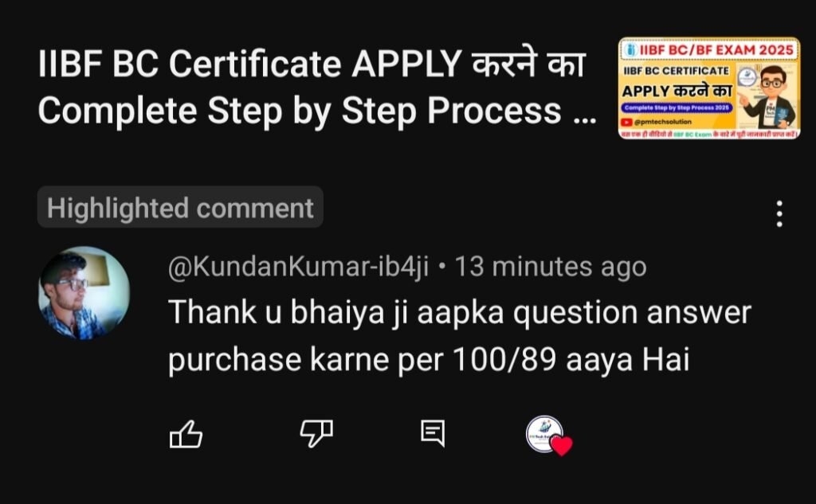Click "APPLY करने का" text in thumbnail

(677, 91)
